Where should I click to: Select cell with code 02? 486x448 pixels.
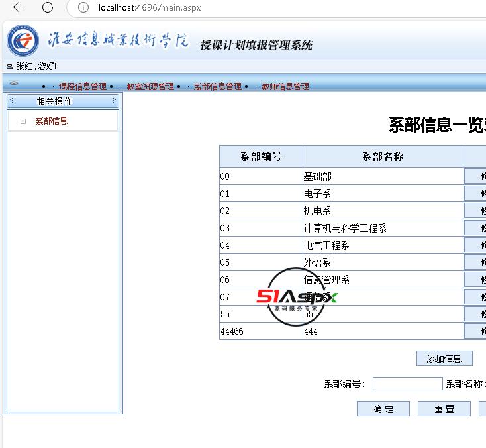click(261, 211)
